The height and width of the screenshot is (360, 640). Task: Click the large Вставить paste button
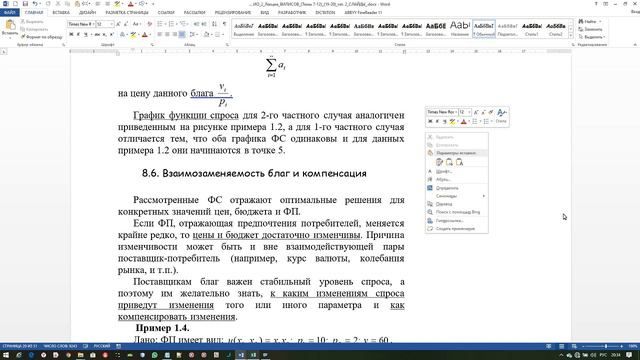click(x=10, y=29)
